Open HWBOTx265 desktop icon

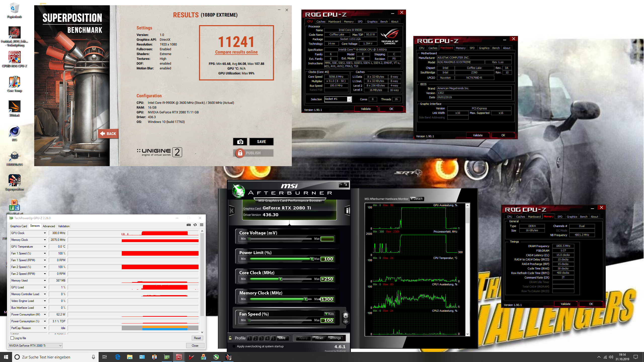coord(14,158)
